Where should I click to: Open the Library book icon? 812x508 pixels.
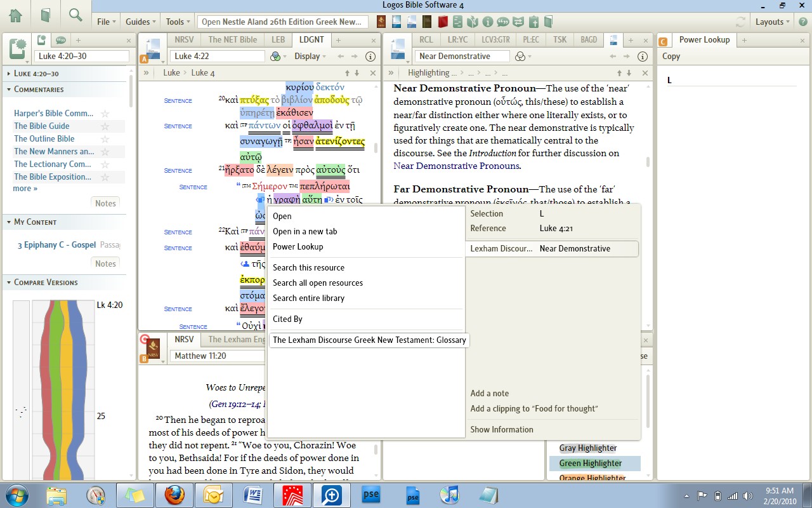coord(46,15)
